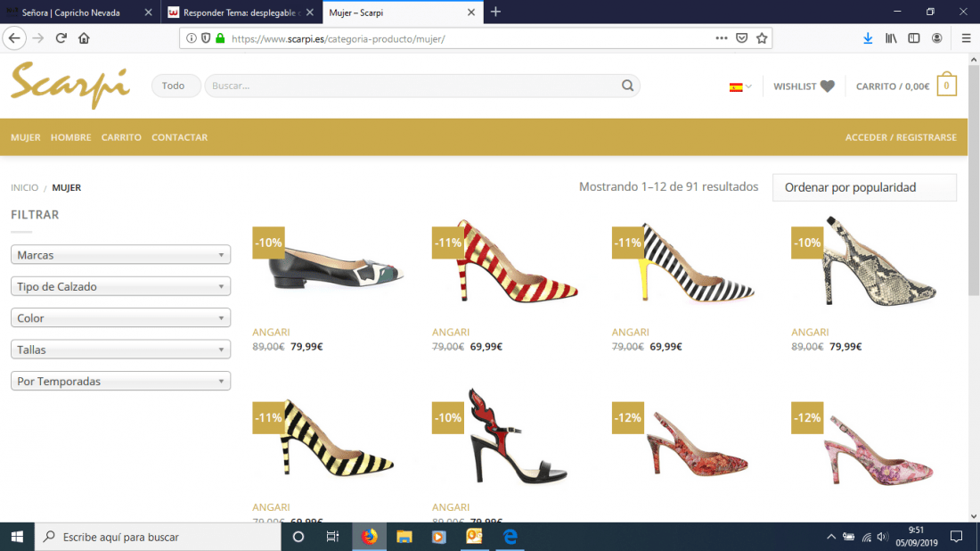This screenshot has width=980, height=551.
Task: Close the Responder Tema tab
Action: click(310, 12)
